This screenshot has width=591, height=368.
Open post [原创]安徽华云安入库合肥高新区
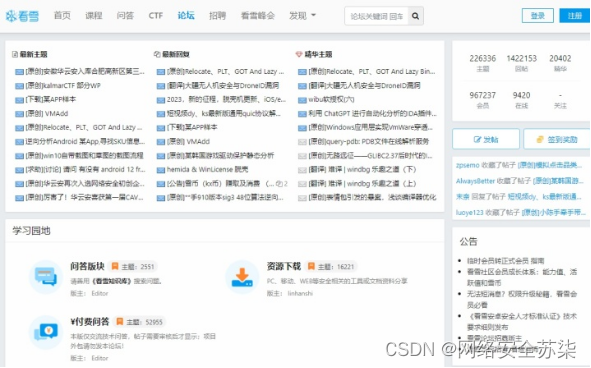(85, 72)
